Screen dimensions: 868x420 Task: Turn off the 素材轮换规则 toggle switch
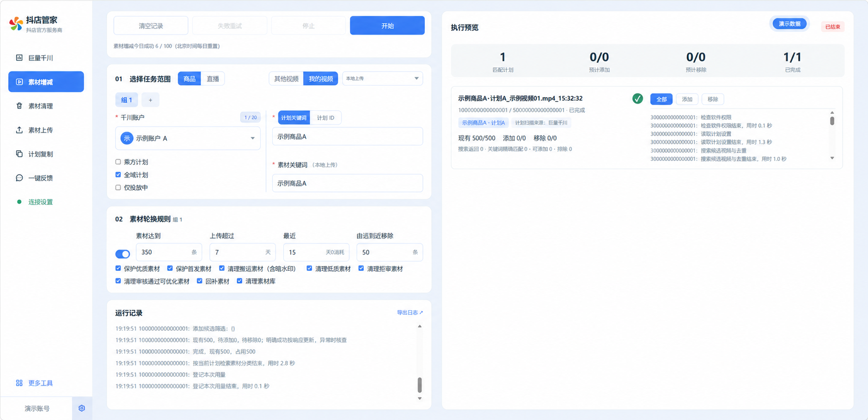123,254
